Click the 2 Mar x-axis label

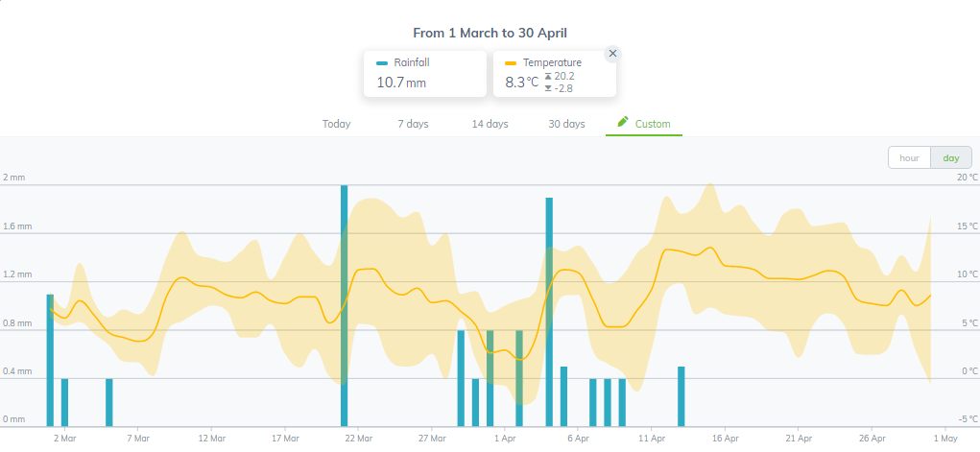63,439
